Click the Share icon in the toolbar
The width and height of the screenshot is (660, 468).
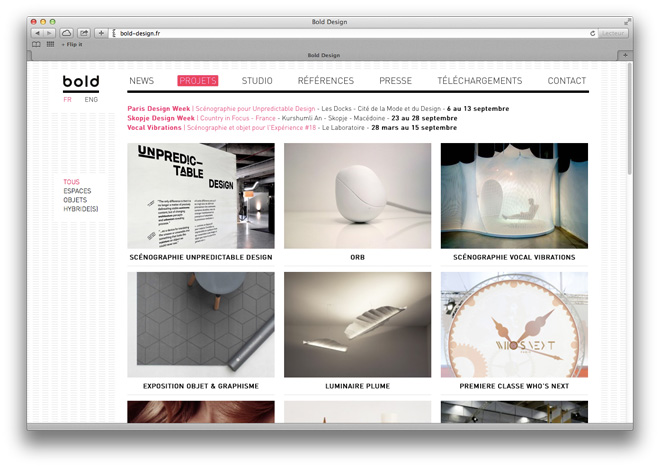(x=84, y=33)
